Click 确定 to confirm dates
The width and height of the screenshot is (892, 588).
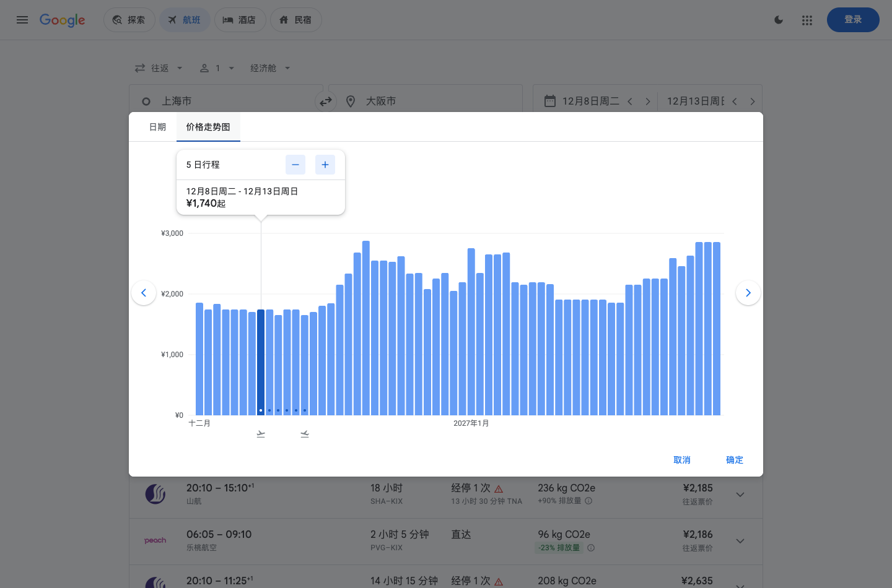coord(735,460)
